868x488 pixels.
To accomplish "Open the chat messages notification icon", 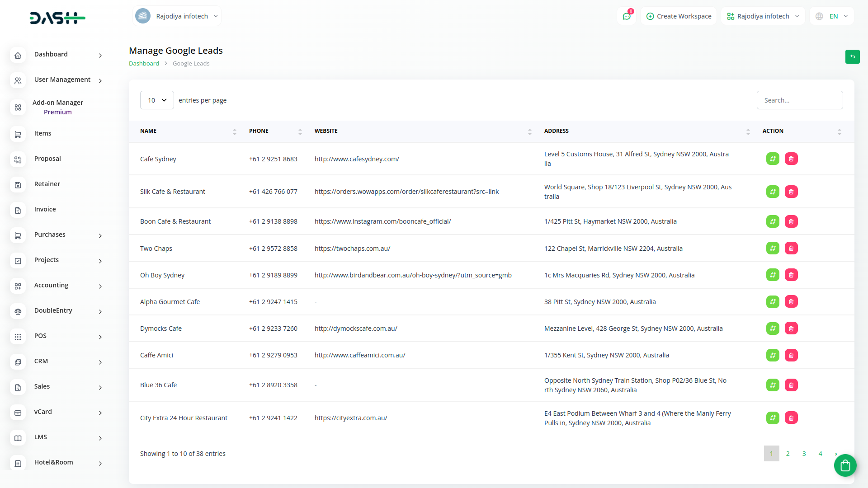I will point(627,16).
